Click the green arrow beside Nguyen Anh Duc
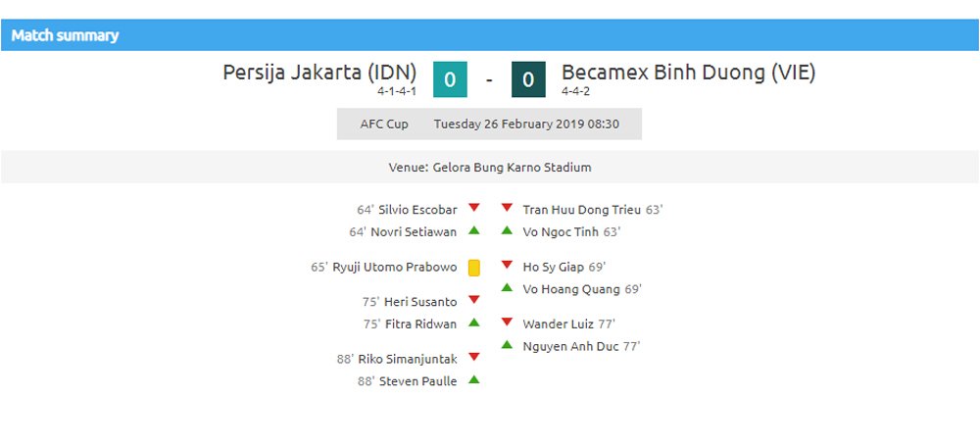 click(507, 344)
